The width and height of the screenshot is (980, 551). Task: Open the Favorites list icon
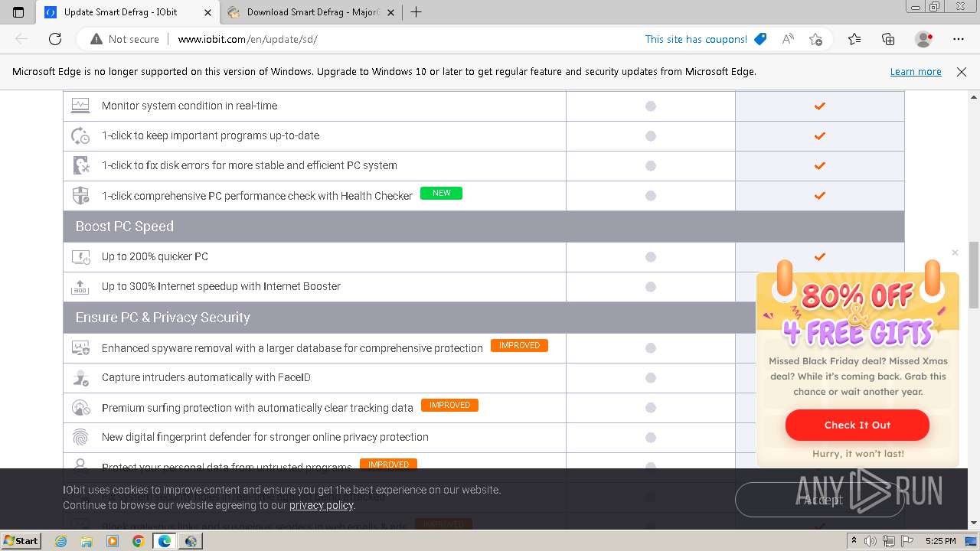854,39
